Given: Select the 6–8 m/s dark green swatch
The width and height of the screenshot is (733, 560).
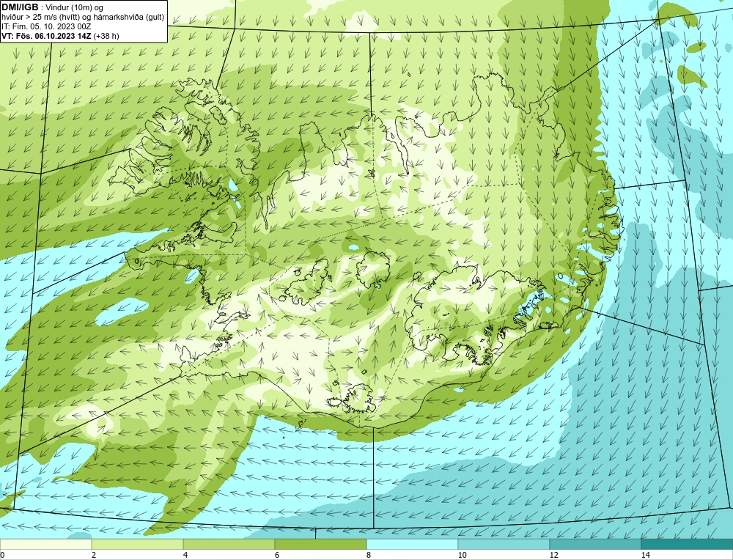Looking at the screenshot, I should click(x=321, y=544).
